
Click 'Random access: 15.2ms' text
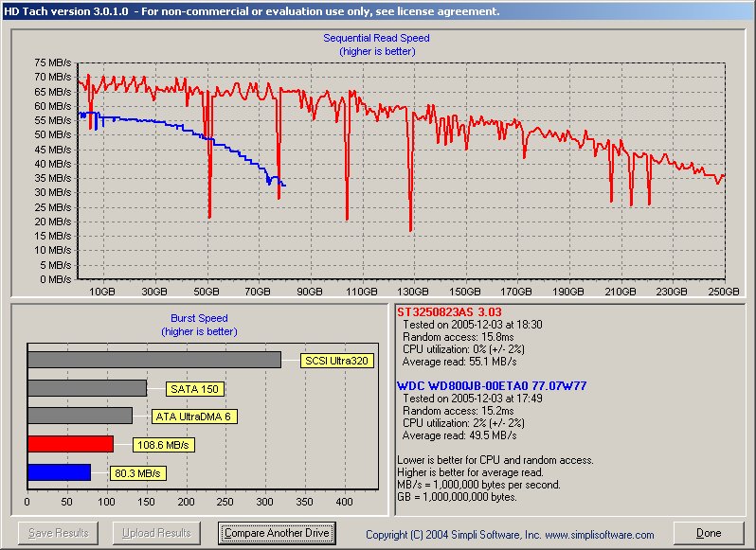(459, 411)
